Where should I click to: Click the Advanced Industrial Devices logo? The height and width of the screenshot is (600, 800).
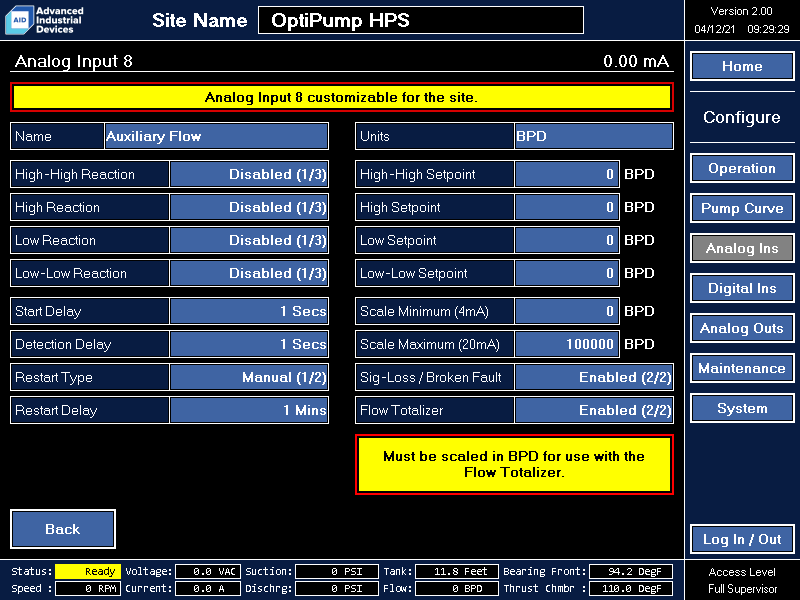[x=44, y=20]
